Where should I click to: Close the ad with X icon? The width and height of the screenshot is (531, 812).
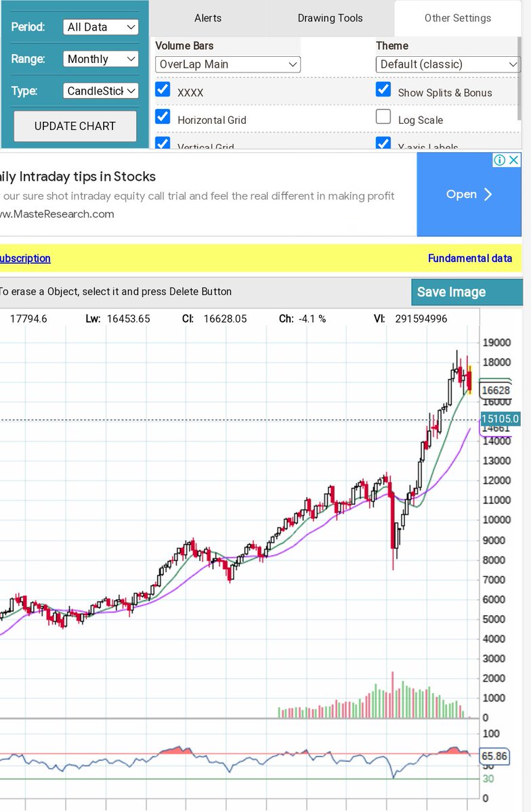coord(514,160)
